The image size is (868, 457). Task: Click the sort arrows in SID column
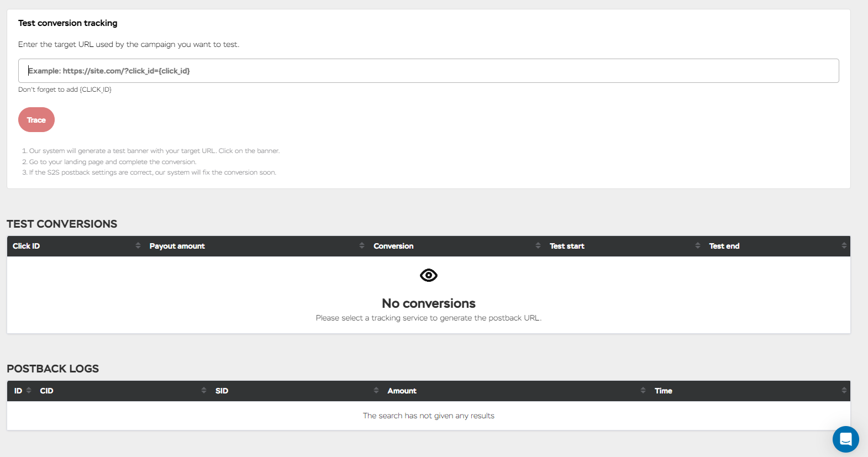(376, 391)
